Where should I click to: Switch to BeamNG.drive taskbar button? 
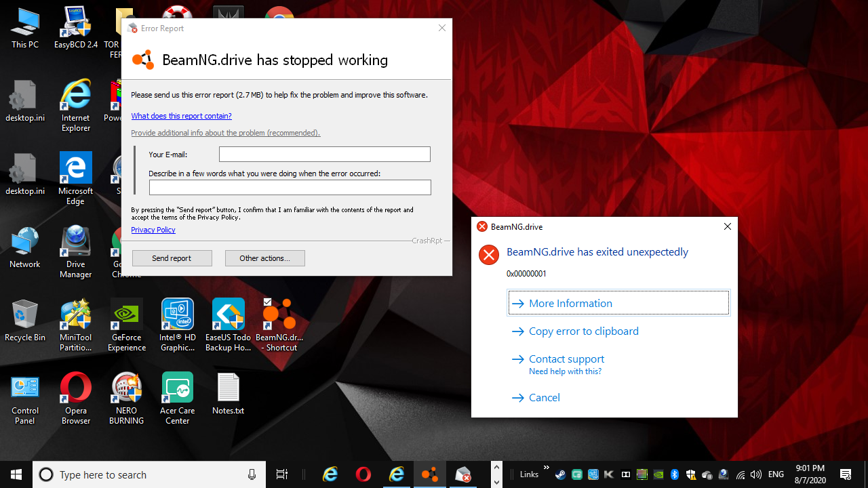click(430, 474)
